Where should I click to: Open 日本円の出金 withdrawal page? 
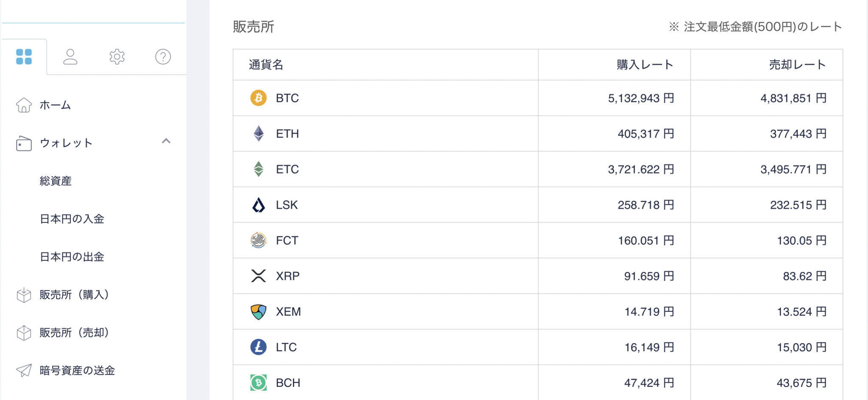[72, 257]
